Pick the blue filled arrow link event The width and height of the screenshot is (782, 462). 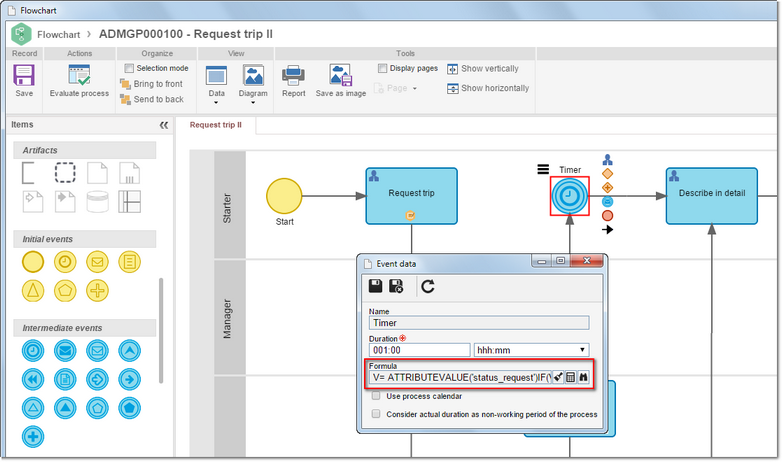(129, 379)
